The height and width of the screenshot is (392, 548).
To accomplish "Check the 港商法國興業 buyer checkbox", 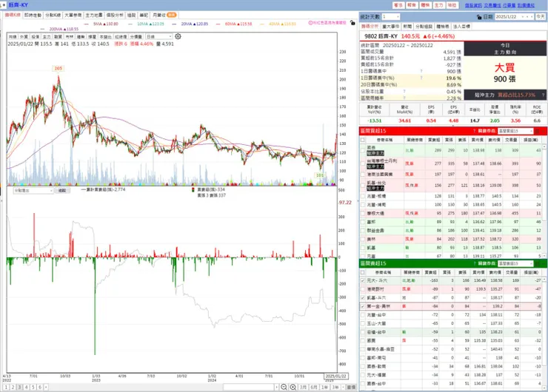I will pos(363,175).
